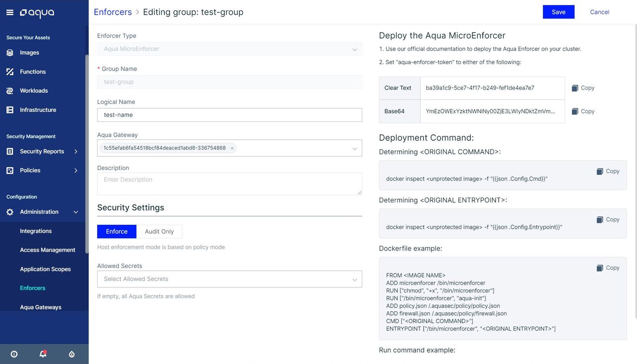637x364 pixels.
Task: Copy the Clear Text token
Action: tap(583, 88)
